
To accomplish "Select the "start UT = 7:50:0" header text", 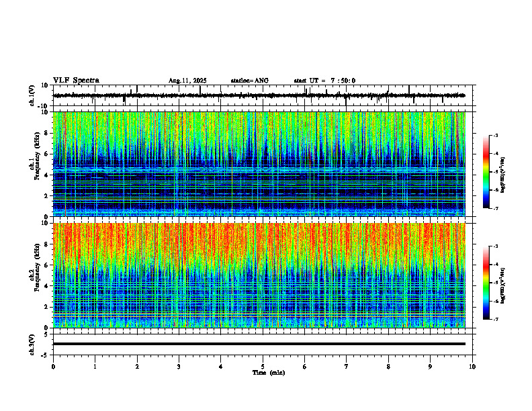I will pos(324,81).
